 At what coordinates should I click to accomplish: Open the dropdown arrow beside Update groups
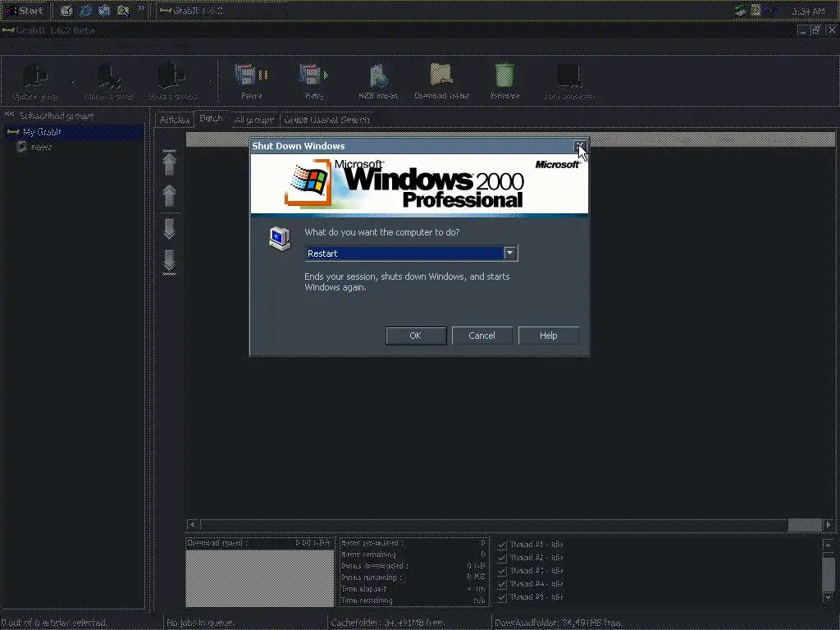210,81
